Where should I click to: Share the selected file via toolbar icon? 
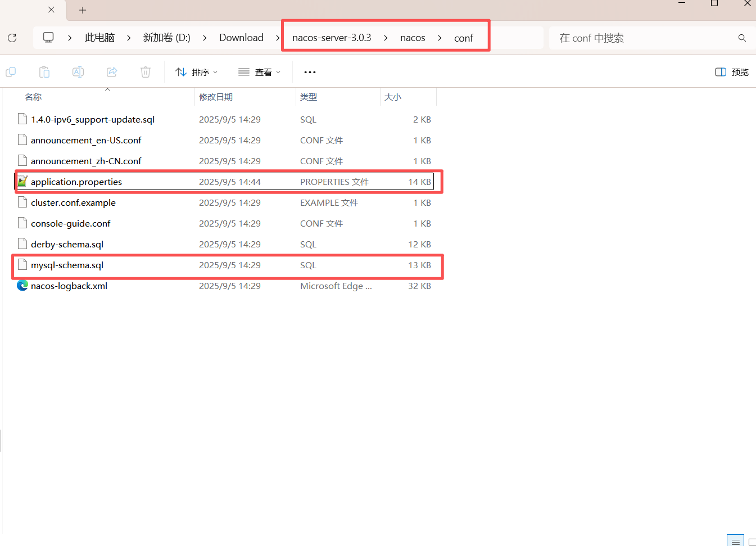pyautogui.click(x=112, y=72)
